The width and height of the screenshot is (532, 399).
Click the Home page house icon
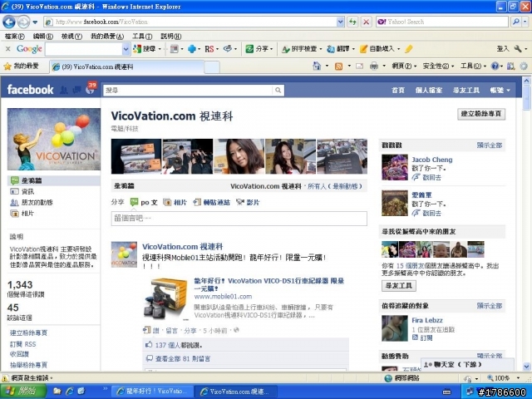(317, 66)
